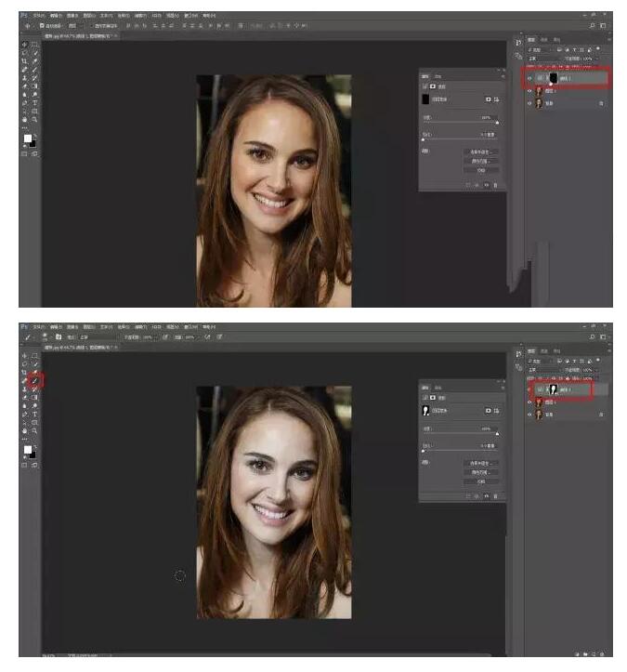Open edit toolbar (three dots) in upper screenshot
The height and width of the screenshot is (672, 627).
coord(24,127)
